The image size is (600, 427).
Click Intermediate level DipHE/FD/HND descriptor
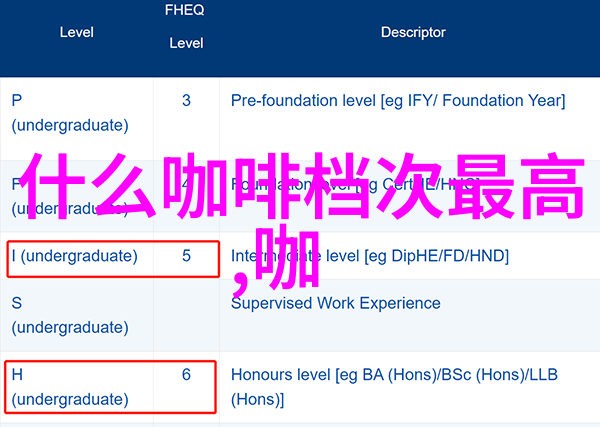tap(370, 256)
